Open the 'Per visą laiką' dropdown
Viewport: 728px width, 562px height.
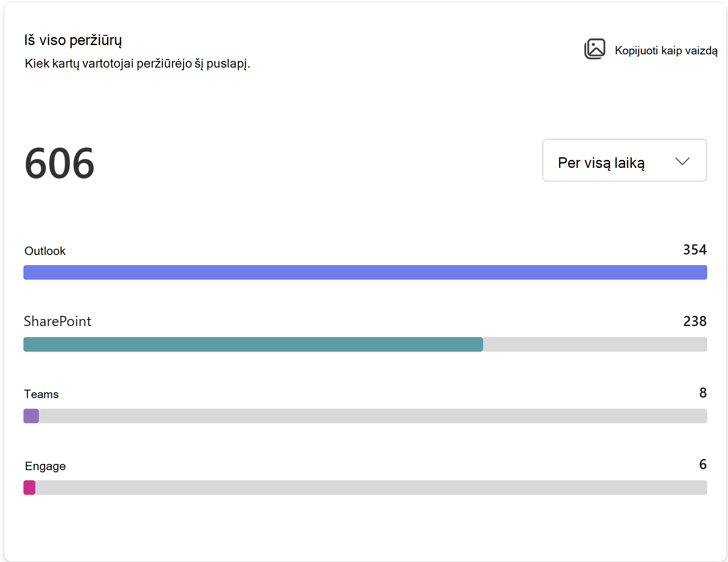[624, 160]
